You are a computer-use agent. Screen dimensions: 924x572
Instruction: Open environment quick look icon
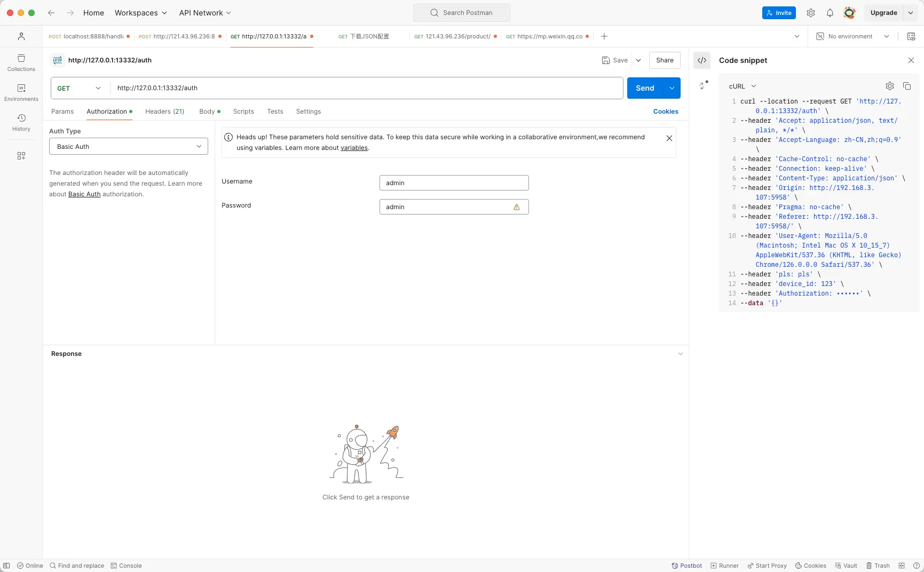pyautogui.click(x=911, y=36)
